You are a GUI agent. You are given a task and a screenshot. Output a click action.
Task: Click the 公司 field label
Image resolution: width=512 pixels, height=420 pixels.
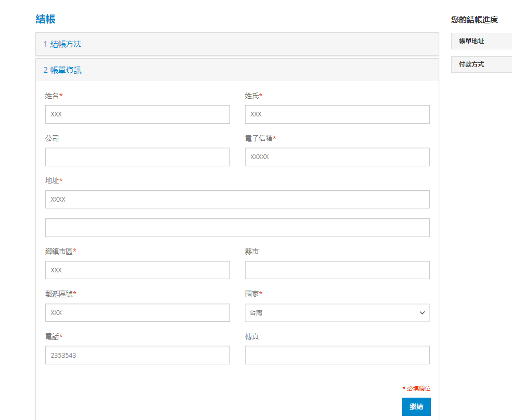click(52, 138)
